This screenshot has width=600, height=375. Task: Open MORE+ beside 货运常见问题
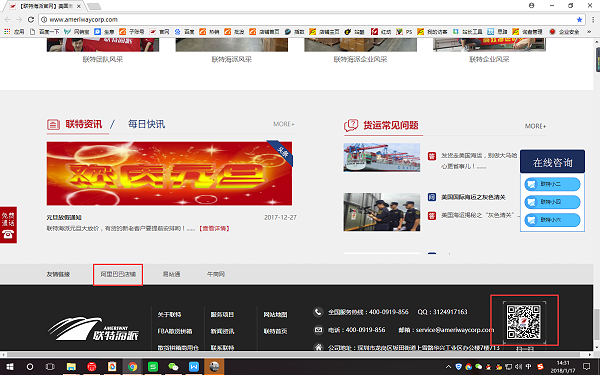tap(535, 126)
